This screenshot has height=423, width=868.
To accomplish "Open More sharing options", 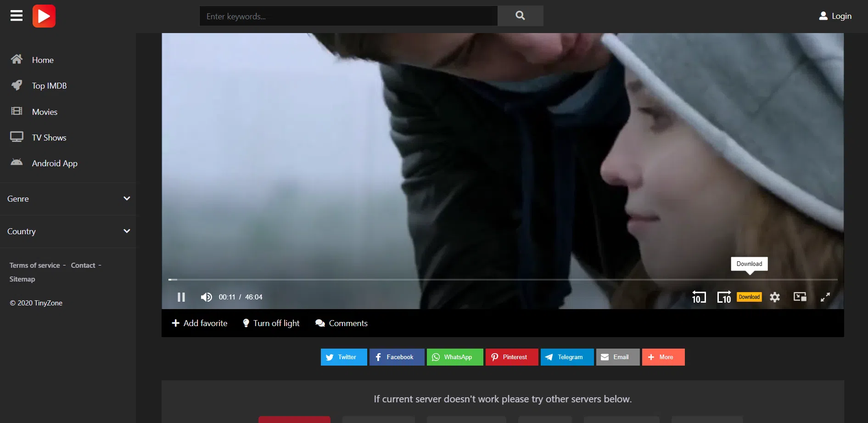I will point(663,357).
